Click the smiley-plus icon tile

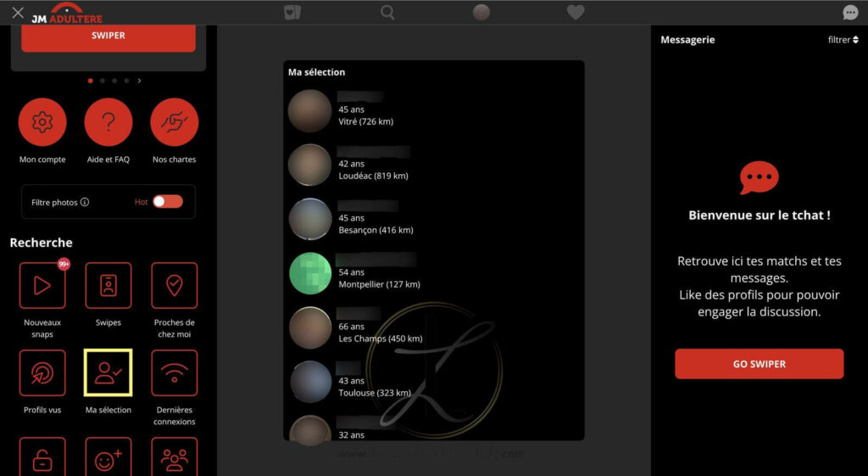108,457
